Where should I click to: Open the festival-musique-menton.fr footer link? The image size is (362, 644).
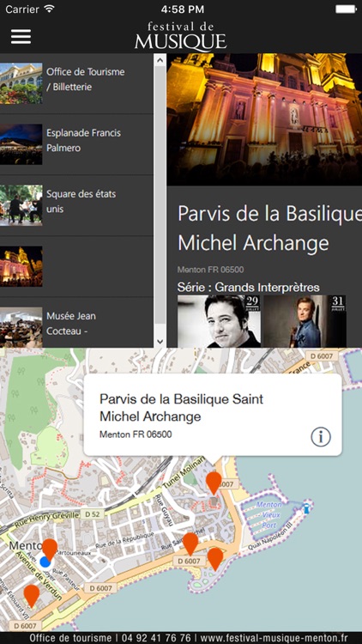point(274,638)
